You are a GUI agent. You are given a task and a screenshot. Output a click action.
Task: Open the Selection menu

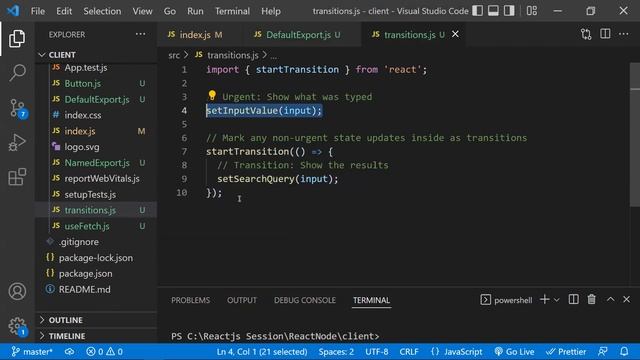tap(102, 11)
